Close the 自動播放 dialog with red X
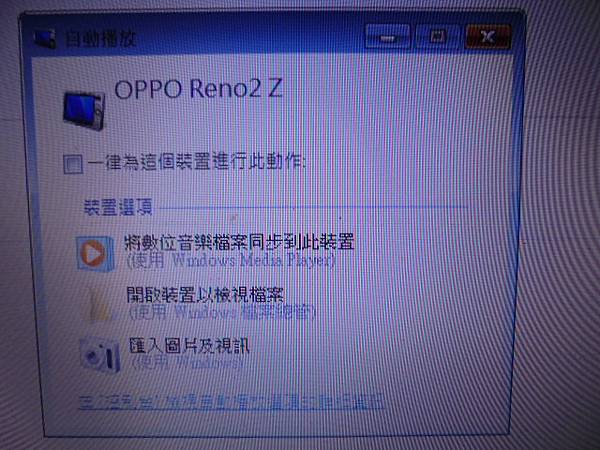 488,36
